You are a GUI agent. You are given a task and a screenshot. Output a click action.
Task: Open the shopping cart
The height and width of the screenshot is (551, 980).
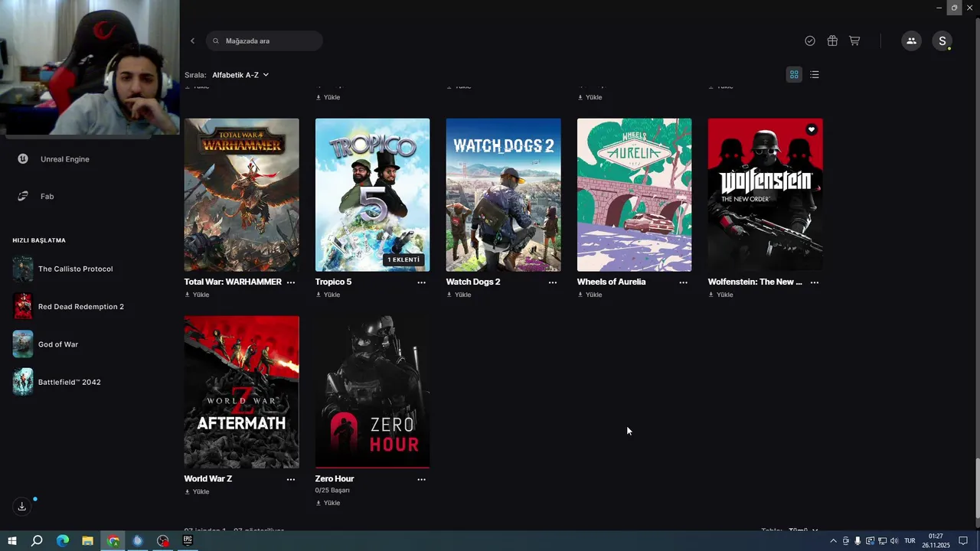[x=854, y=41]
